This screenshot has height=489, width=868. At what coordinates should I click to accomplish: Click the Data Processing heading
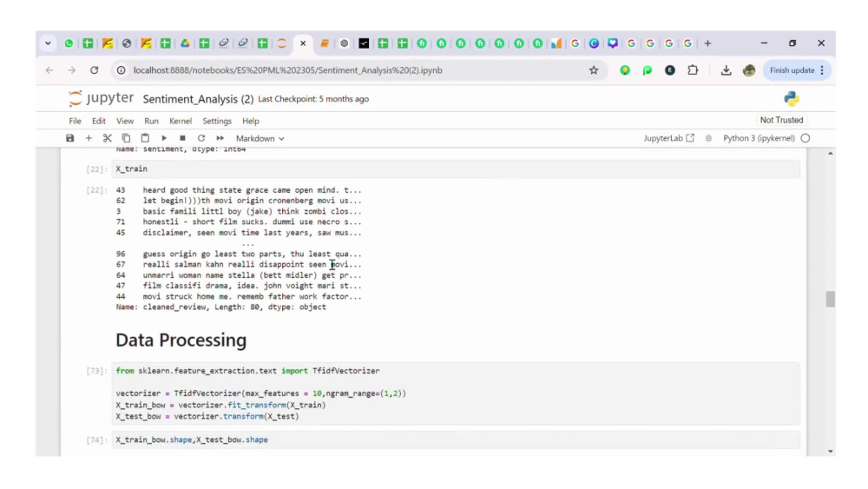coord(181,340)
